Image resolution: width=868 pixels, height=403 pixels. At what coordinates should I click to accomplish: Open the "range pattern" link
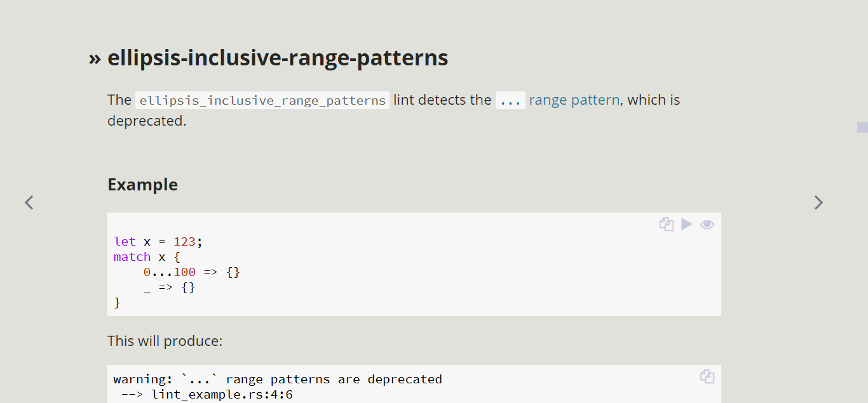tap(574, 100)
